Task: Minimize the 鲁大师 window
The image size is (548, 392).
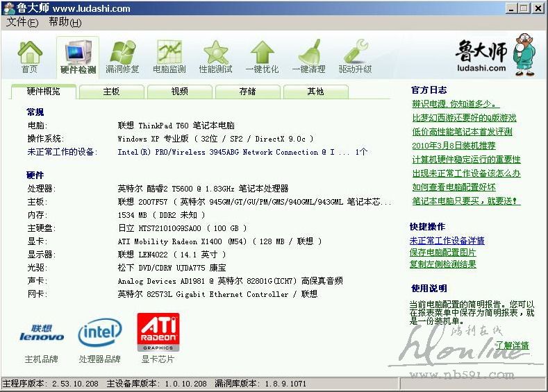Action: [x=511, y=9]
